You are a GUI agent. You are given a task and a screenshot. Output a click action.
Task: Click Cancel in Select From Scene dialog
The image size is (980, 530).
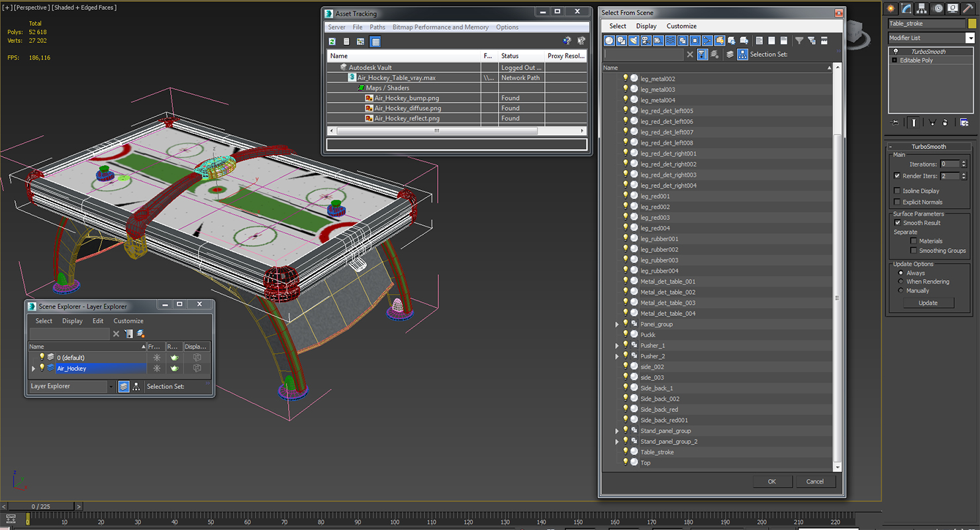point(815,482)
